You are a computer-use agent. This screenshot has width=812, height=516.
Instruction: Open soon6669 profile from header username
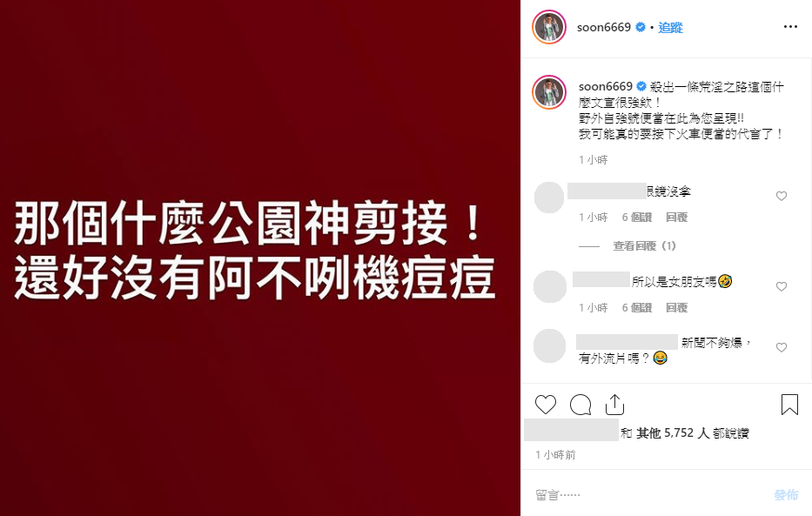pyautogui.click(x=604, y=28)
